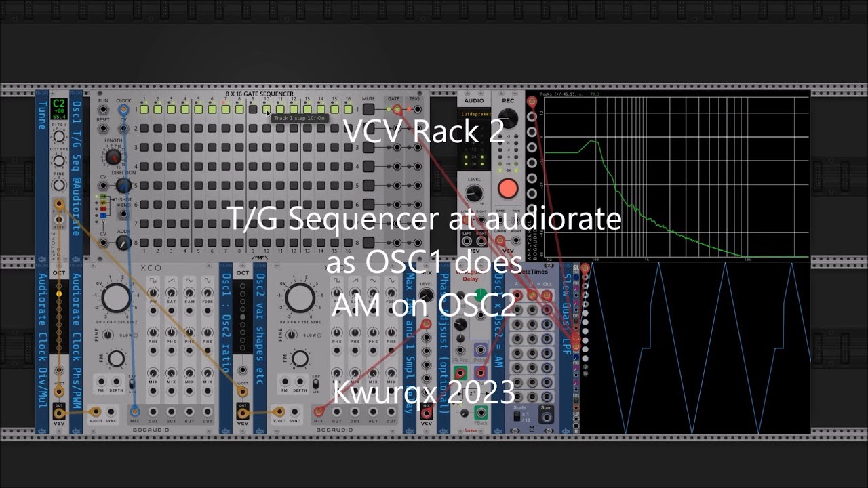Click the FM knob on the left XCO
868x488 pixels.
point(117,359)
